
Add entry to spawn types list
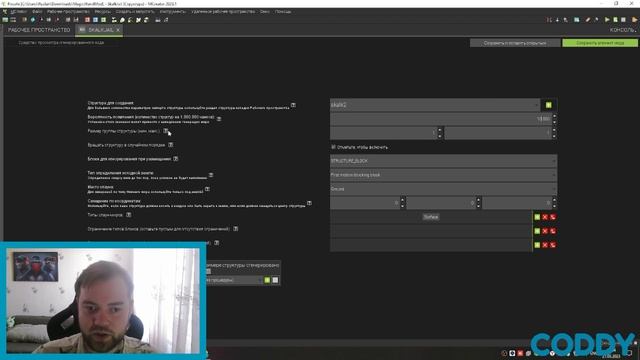coord(537,217)
